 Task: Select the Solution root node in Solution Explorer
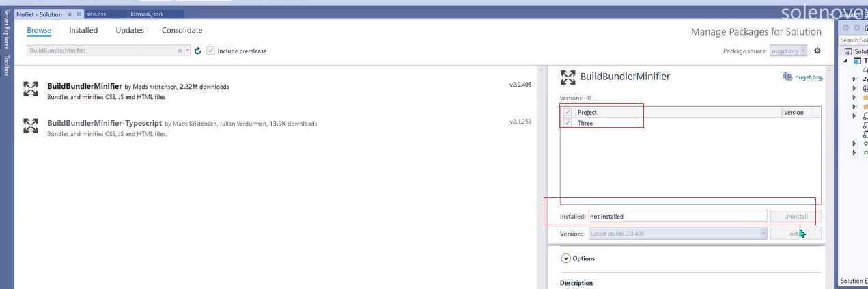tap(856, 51)
